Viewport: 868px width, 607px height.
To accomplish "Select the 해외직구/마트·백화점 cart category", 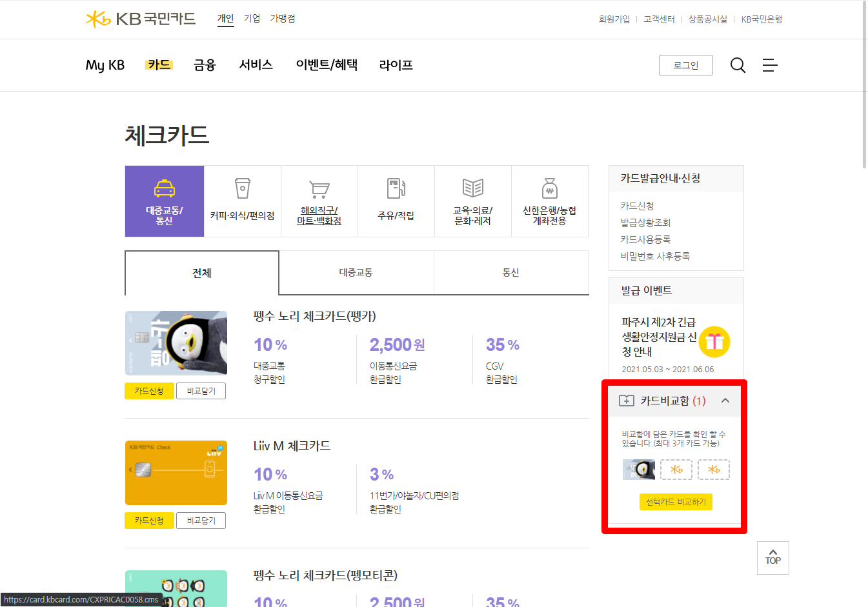I will pos(319,201).
